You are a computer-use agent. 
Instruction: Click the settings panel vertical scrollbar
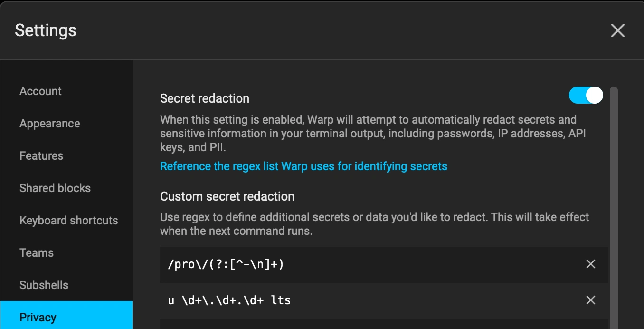(x=614, y=190)
